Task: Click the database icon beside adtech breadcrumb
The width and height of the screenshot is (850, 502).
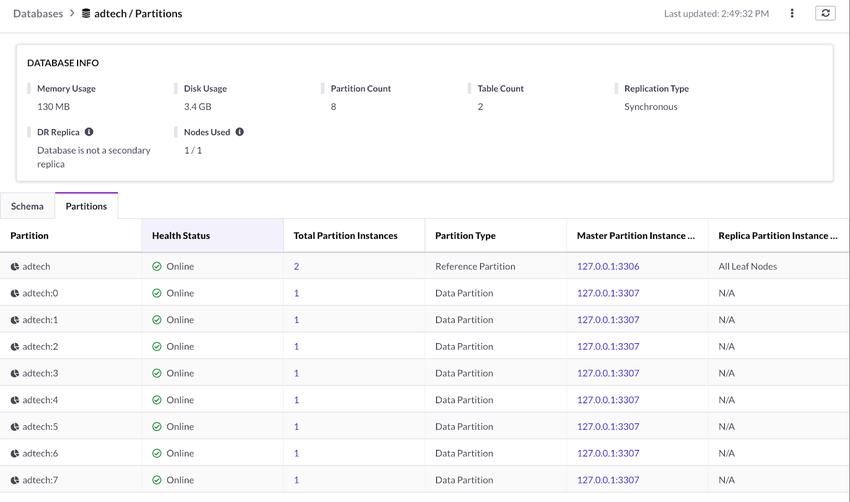Action: 86,14
